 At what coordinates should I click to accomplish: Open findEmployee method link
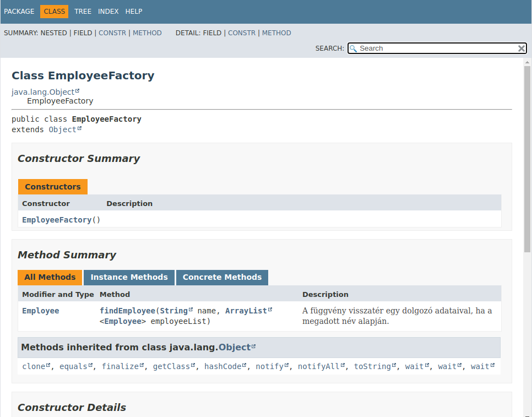tap(127, 311)
